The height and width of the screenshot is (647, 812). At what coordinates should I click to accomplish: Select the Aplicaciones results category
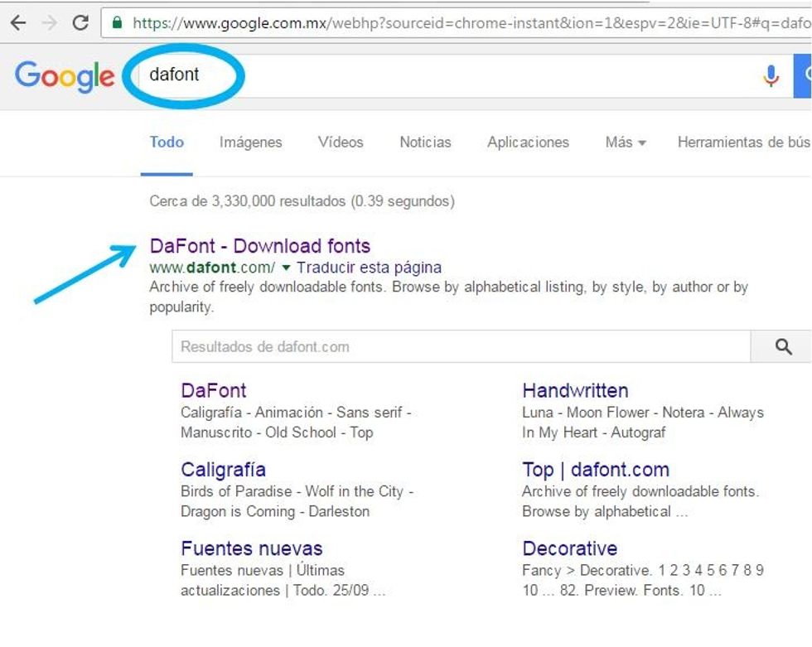[528, 142]
